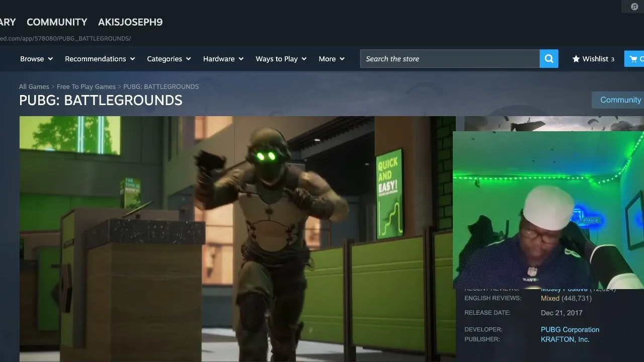Click the magnifier search button
644x362 pixels.
(x=549, y=59)
